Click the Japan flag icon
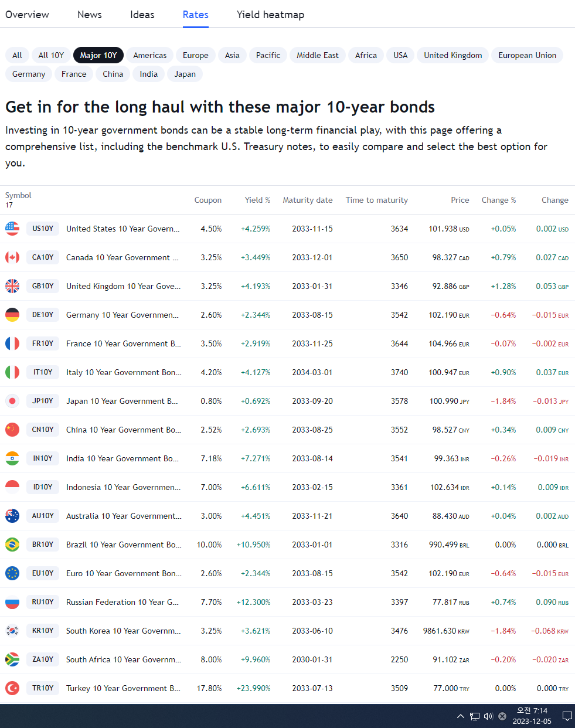 12,401
